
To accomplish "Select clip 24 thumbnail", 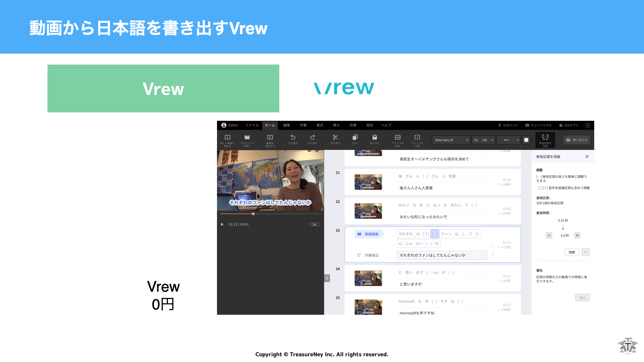I will [x=368, y=278].
